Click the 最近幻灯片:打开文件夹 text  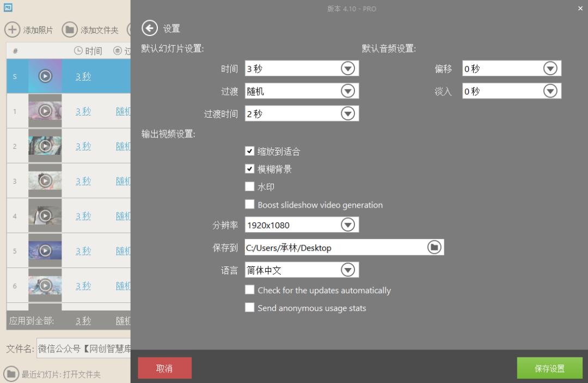pyautogui.click(x=61, y=374)
